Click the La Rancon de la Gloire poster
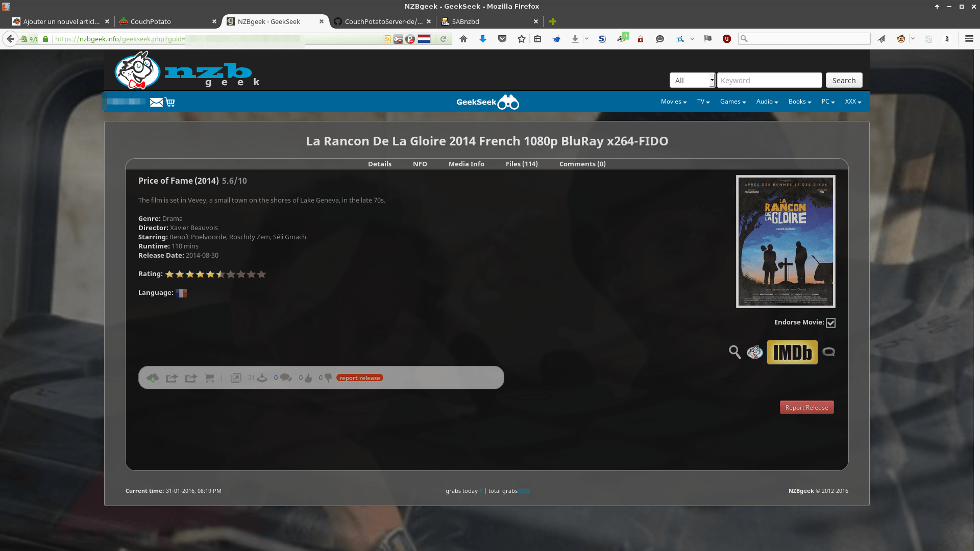 coord(786,242)
